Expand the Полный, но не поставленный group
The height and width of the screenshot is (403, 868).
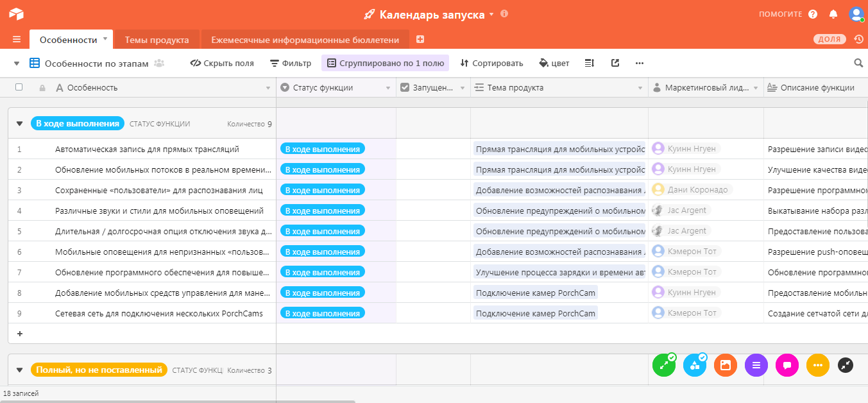click(19, 370)
